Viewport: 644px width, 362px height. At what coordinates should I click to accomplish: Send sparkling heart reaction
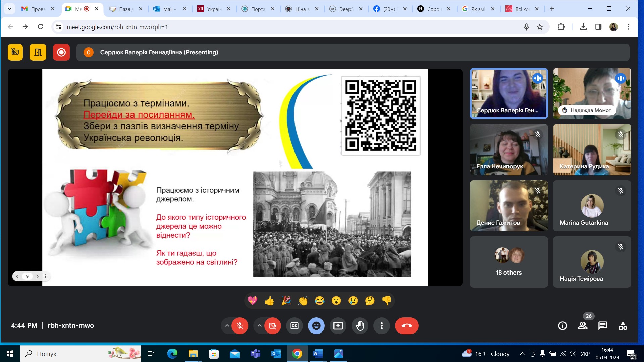pyautogui.click(x=253, y=301)
